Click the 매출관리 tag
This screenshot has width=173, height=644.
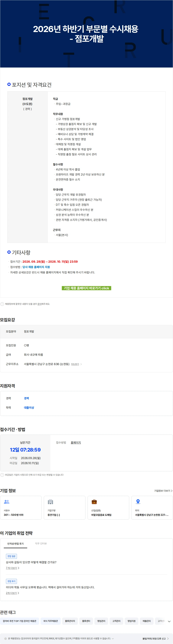(x=147, y=621)
